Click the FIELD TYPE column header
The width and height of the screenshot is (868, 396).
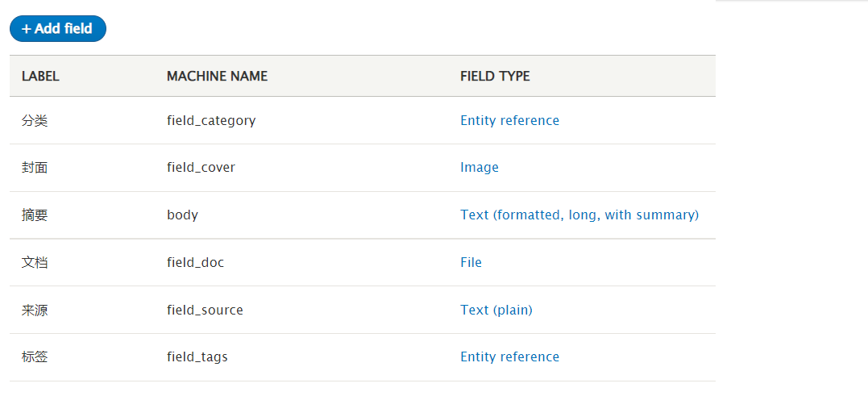click(495, 77)
